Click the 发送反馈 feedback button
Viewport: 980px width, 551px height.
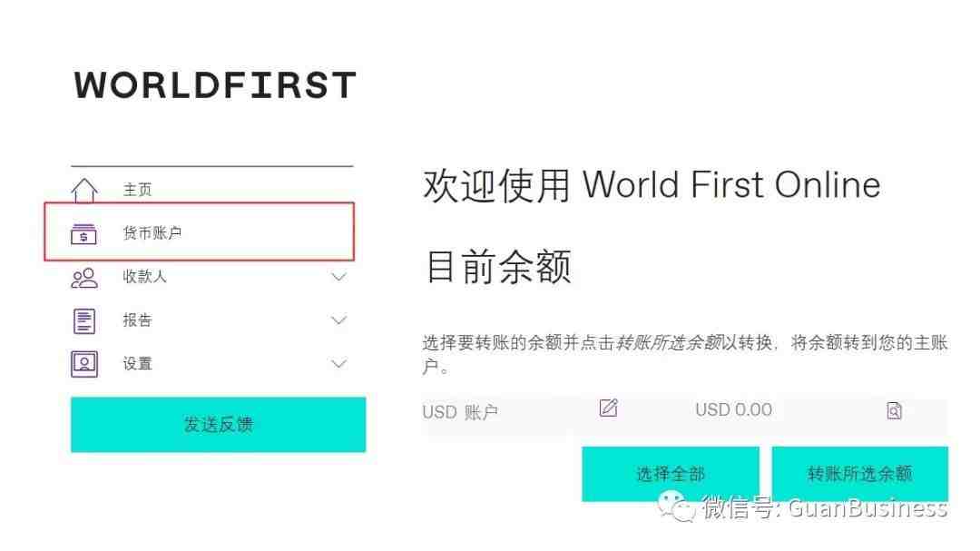click(218, 425)
